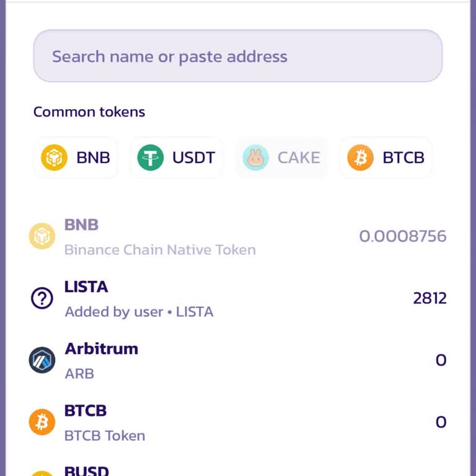Click the faded BNB icon in token list
Screen dimensions: 476x476
click(x=42, y=236)
